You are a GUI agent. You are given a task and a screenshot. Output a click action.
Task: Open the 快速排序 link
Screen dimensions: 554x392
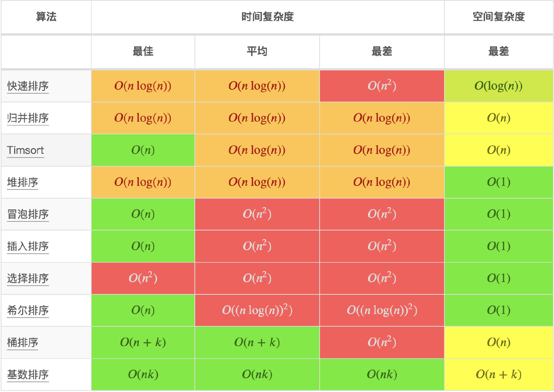click(28, 86)
